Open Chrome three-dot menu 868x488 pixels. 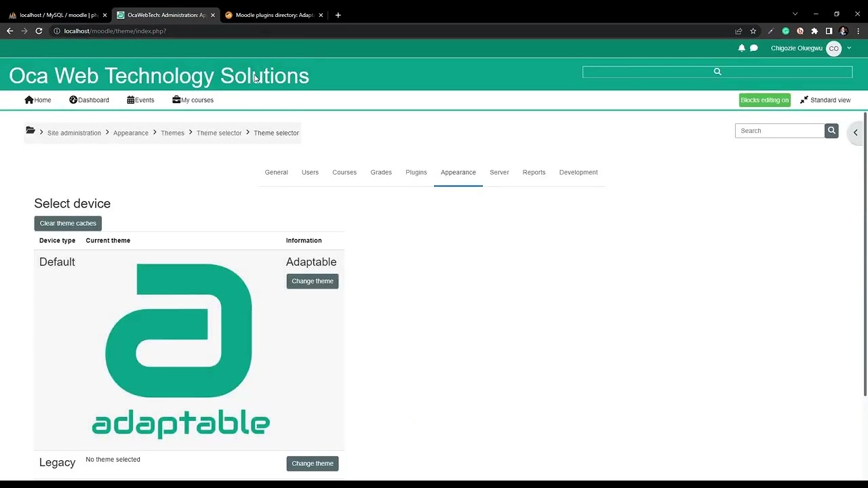859,31
